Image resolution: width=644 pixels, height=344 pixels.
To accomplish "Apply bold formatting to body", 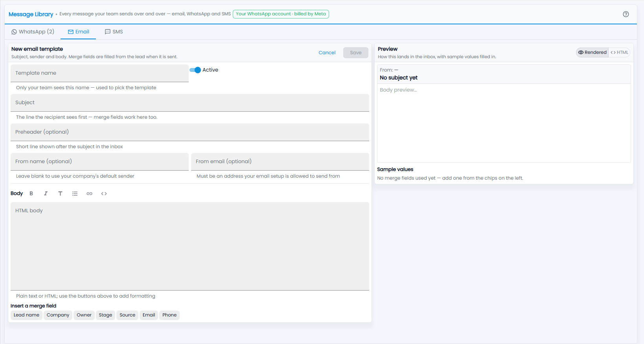I will tap(31, 193).
